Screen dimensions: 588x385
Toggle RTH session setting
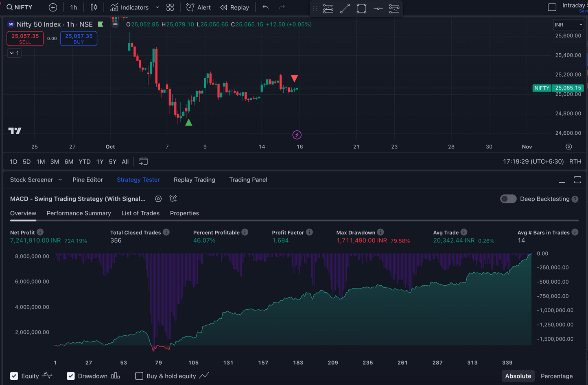coord(575,162)
